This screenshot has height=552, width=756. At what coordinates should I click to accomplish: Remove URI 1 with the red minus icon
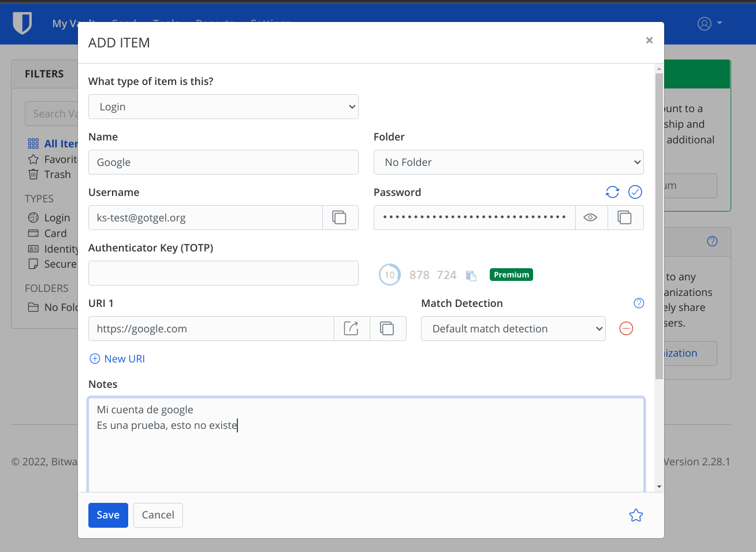[626, 329]
